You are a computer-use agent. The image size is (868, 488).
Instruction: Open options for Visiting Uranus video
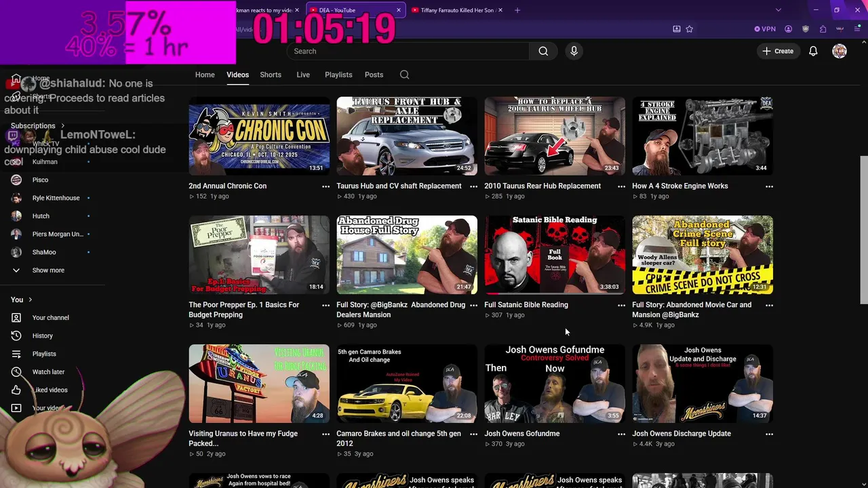[325, 434]
